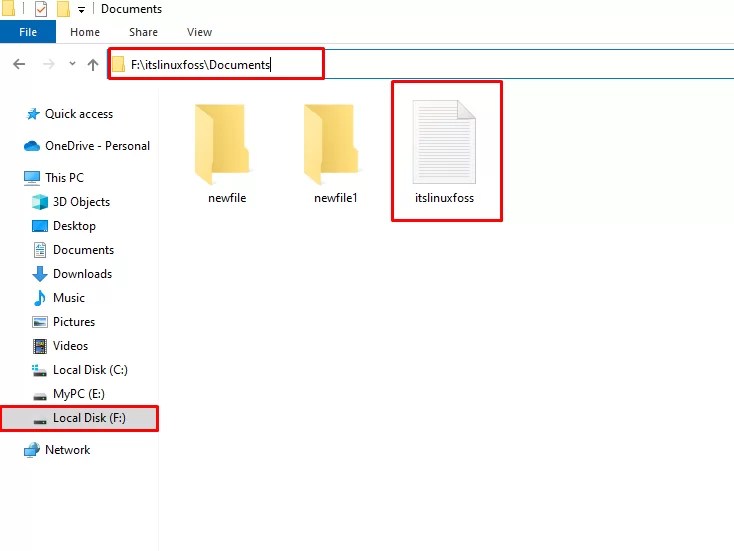Open 3D Objects in sidebar
Screen dimensions: 734x551
coord(81,202)
